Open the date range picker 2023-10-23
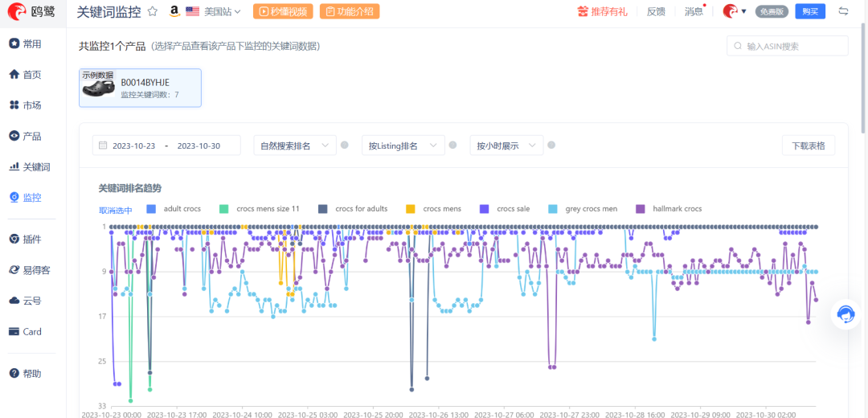This screenshot has height=418, width=868. tap(166, 145)
